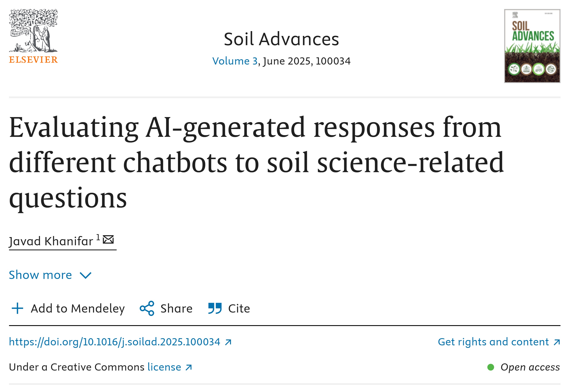
Task: Open the DOI link for the article
Action: 115,342
